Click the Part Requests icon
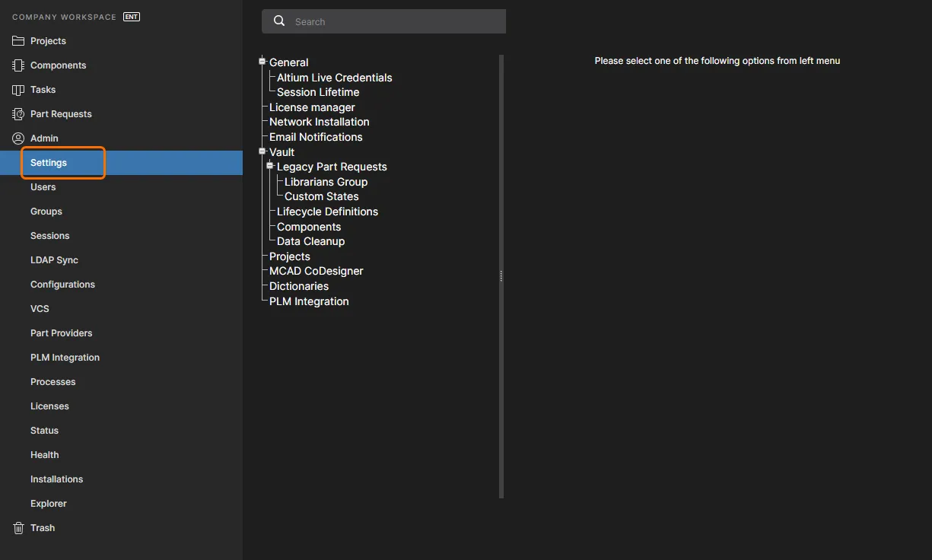The width and height of the screenshot is (932, 560). coord(18,114)
